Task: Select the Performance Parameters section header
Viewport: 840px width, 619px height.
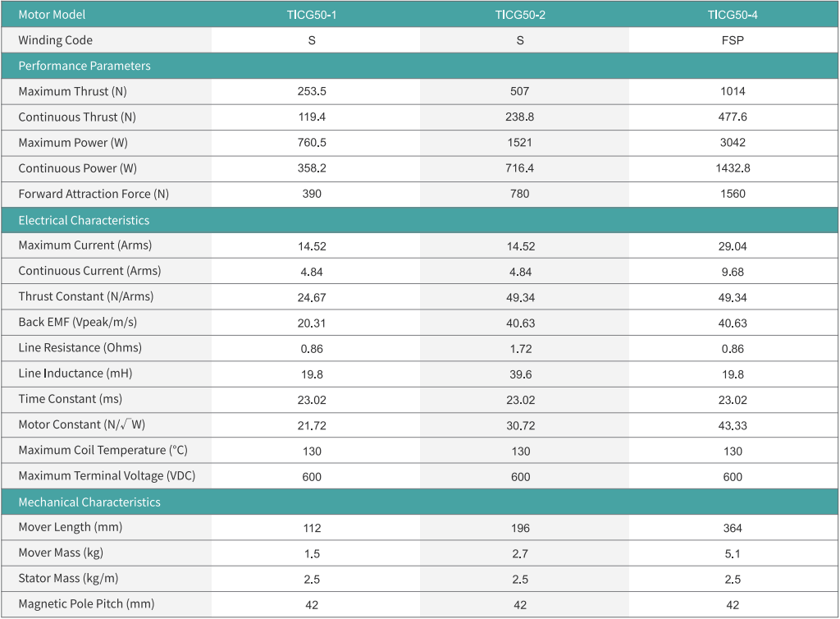Action: pyautogui.click(x=84, y=66)
